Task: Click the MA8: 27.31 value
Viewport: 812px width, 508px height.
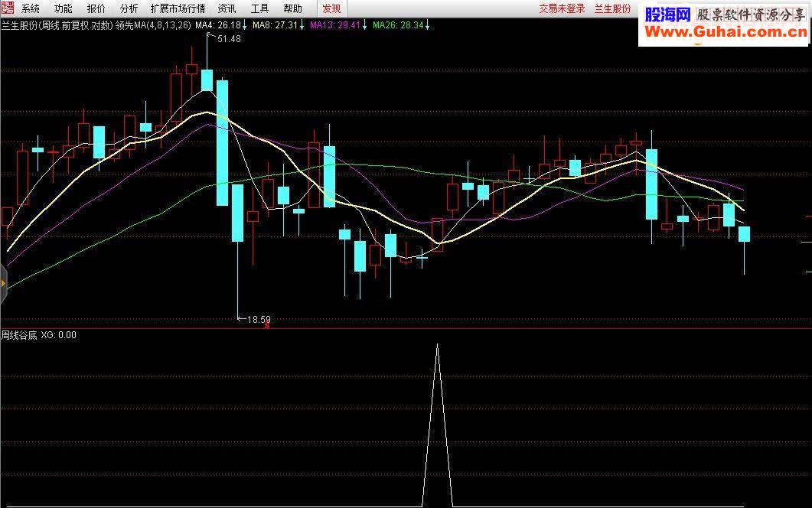Action: tap(275, 24)
